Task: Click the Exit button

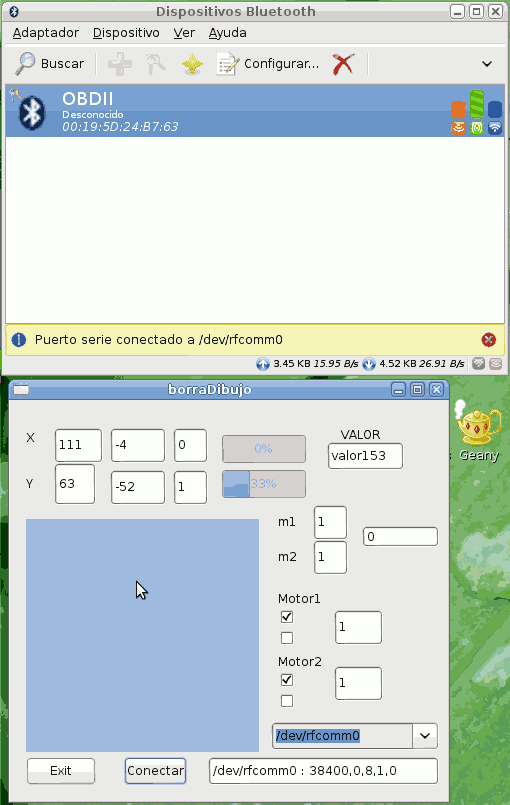Action: [x=61, y=771]
